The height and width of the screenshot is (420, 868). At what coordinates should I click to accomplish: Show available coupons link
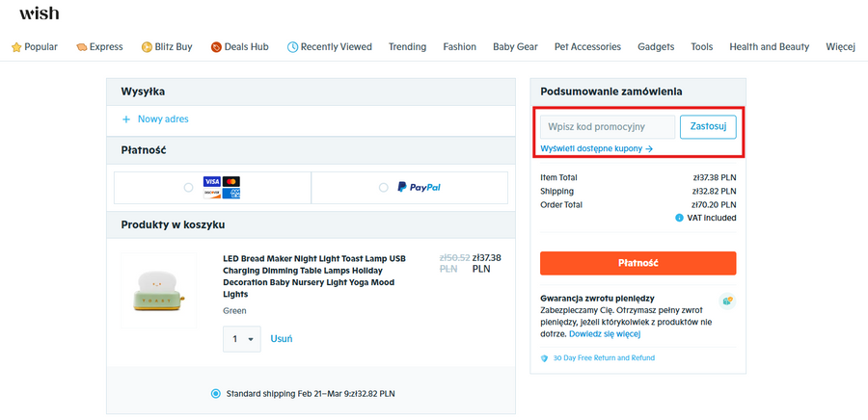pos(596,148)
